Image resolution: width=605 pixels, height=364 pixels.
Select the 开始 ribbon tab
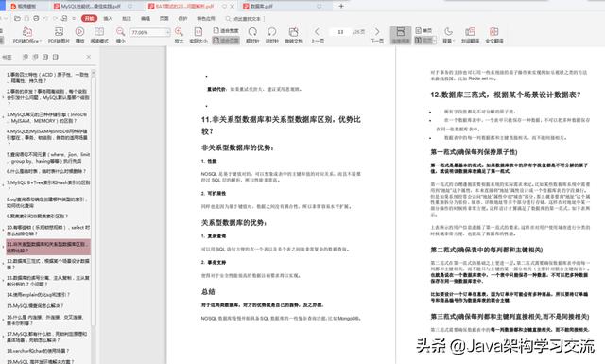(x=89, y=18)
